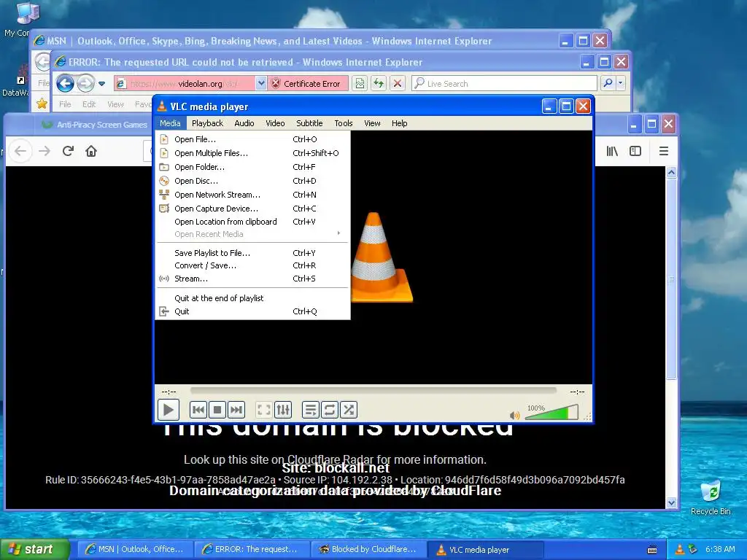Click Firefox forward arrow button
This screenshot has height=560, width=747.
[x=44, y=151]
